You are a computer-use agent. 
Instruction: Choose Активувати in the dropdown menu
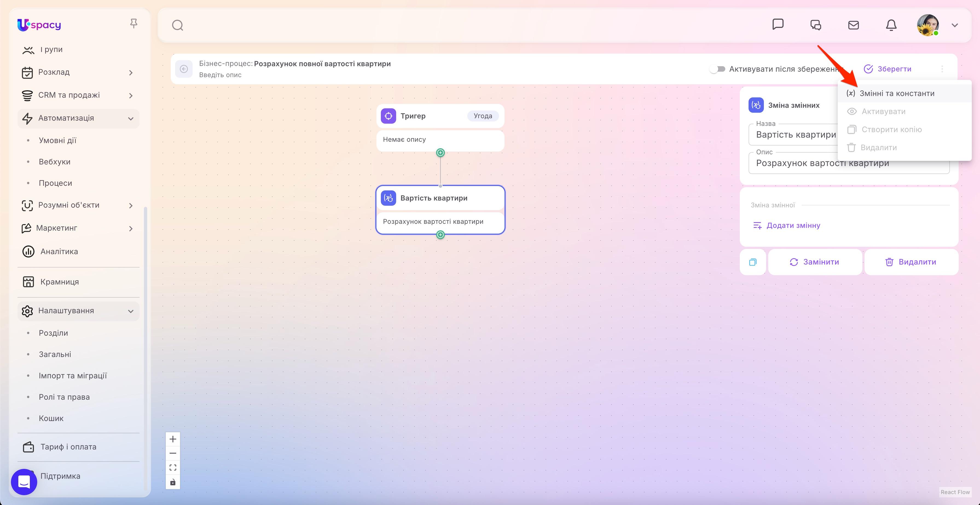pyautogui.click(x=905, y=111)
